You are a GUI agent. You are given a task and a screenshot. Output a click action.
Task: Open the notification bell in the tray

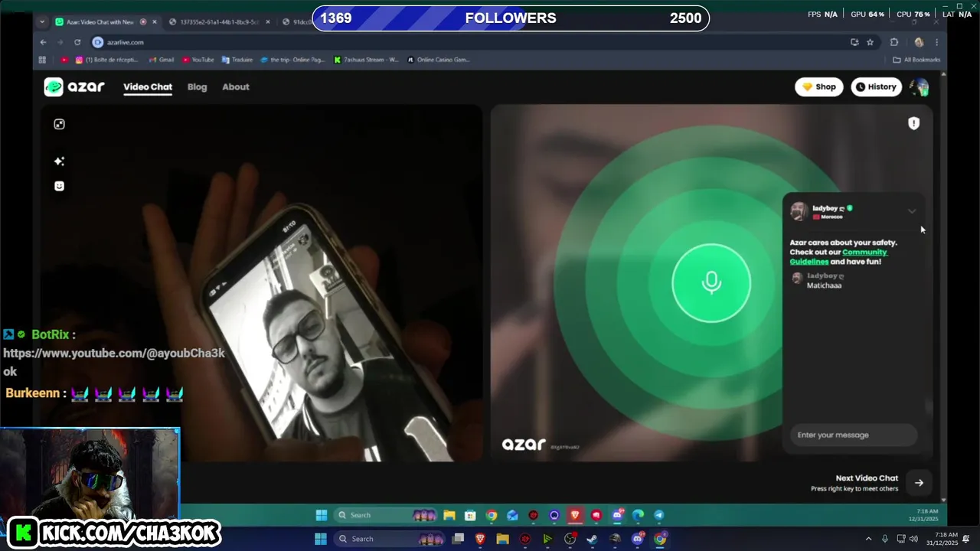click(967, 539)
